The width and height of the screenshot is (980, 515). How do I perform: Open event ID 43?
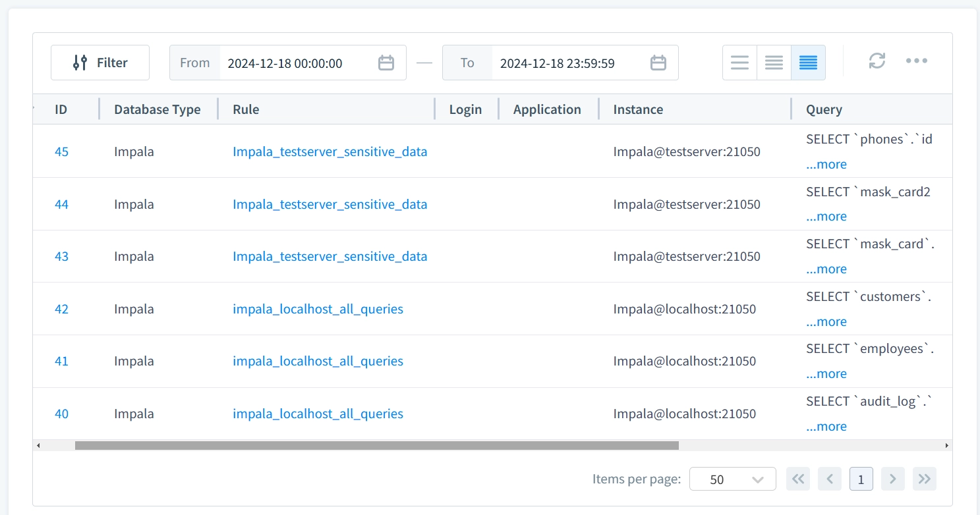[x=61, y=256]
